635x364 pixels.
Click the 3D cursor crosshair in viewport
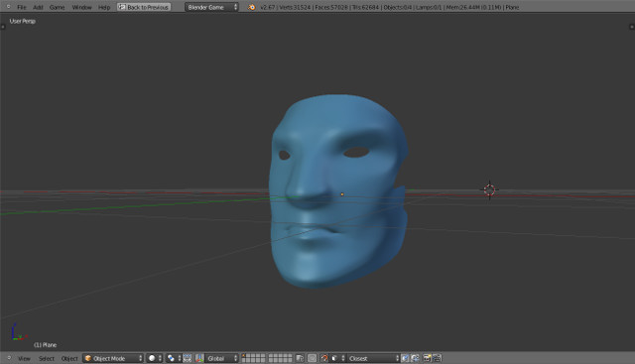[489, 189]
